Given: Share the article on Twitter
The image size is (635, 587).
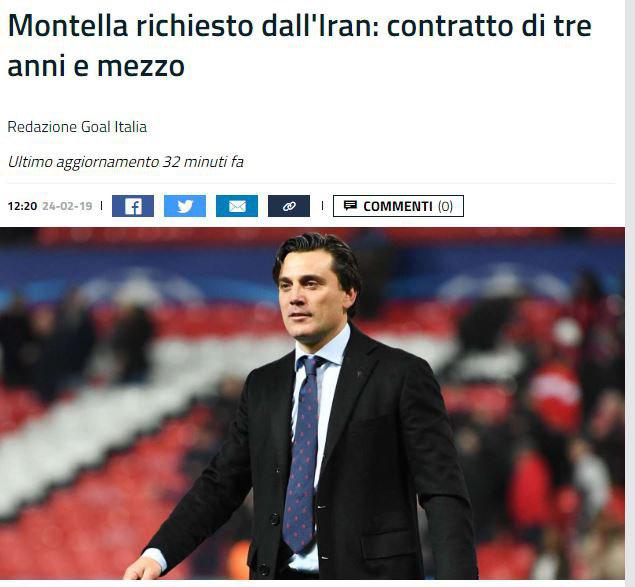Looking at the screenshot, I should coord(185,206).
